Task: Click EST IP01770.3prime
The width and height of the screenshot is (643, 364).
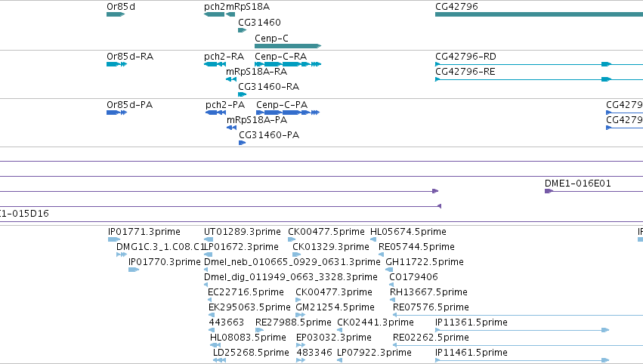Action: [x=165, y=262]
